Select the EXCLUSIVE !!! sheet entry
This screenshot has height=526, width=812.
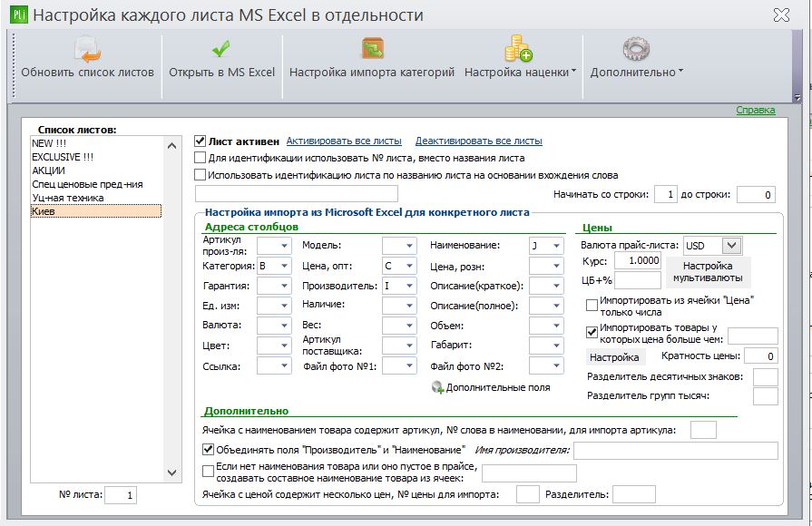pyautogui.click(x=63, y=157)
